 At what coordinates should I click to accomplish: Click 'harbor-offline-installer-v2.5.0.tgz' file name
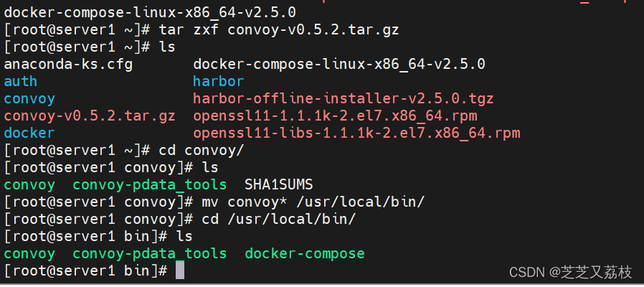tap(344, 99)
